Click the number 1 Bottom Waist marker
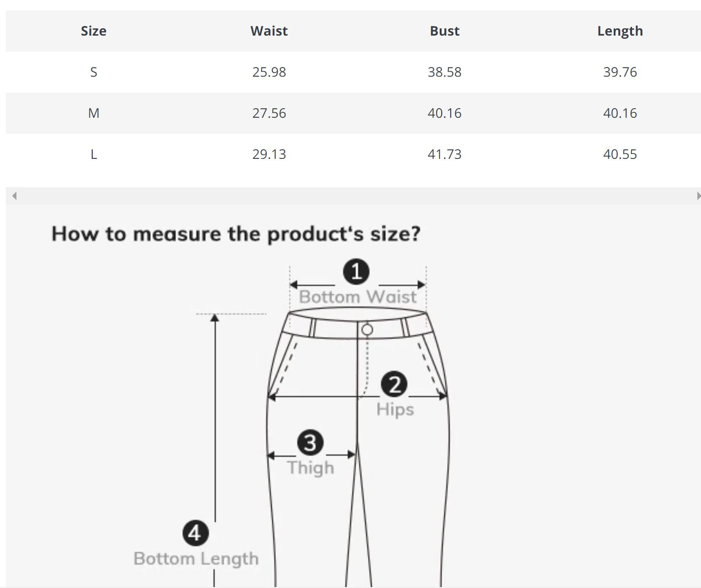Image resolution: width=701 pixels, height=588 pixels. (x=356, y=272)
